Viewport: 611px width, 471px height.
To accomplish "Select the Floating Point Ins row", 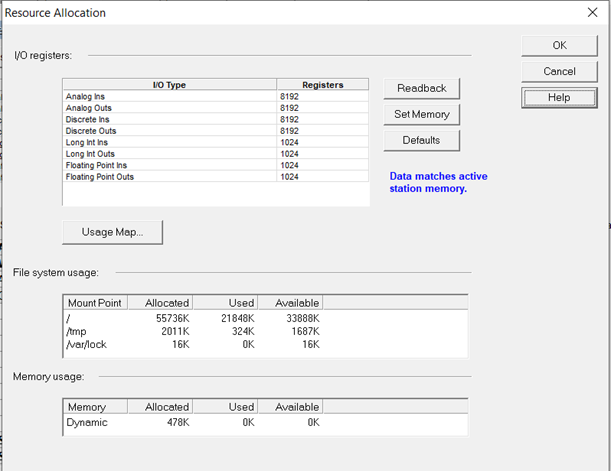I will tap(215, 165).
